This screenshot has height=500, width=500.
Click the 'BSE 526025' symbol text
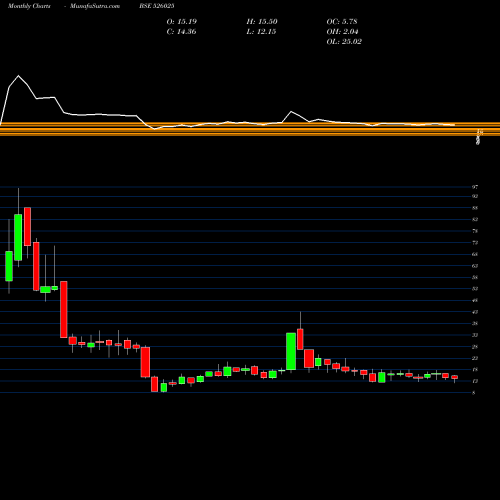[157, 6]
